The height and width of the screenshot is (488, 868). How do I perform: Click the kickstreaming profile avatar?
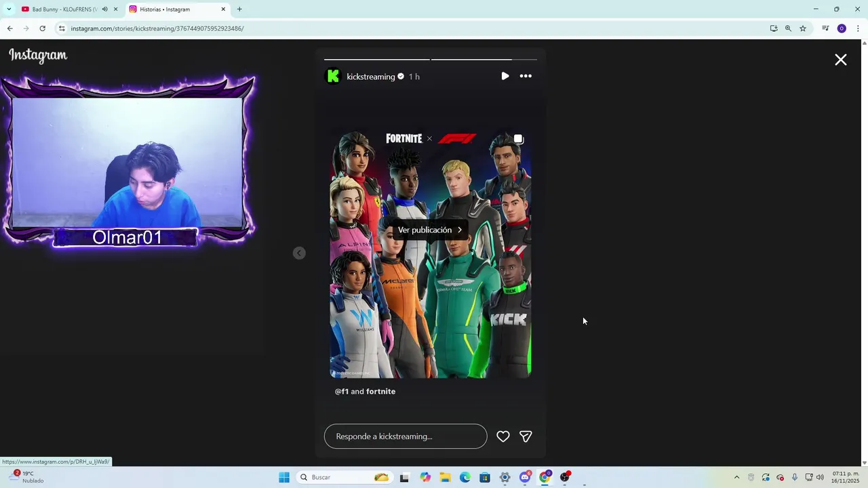(x=333, y=77)
